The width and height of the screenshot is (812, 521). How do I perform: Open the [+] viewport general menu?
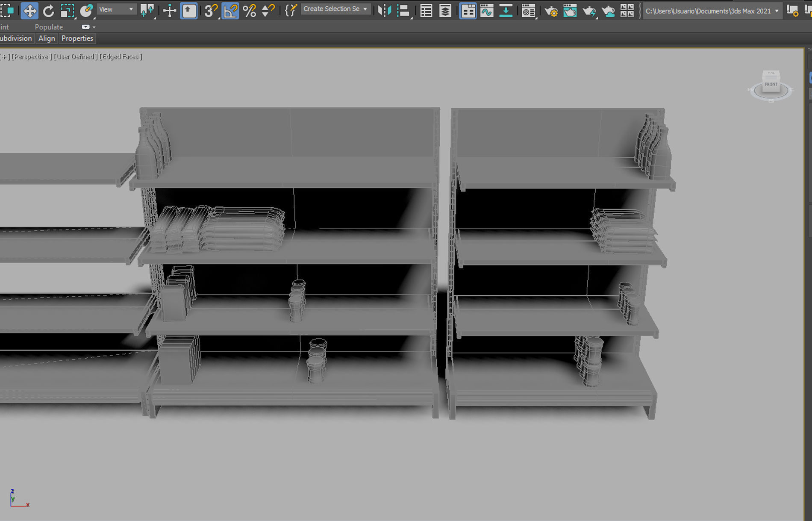click(5, 56)
